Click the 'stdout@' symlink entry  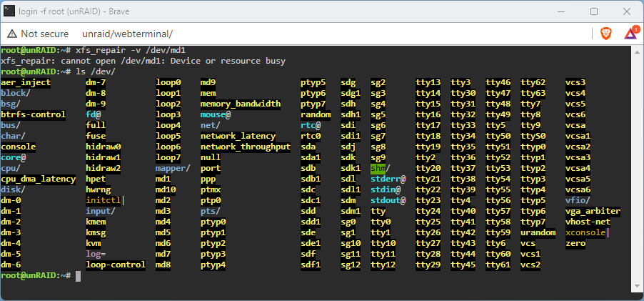click(388, 200)
